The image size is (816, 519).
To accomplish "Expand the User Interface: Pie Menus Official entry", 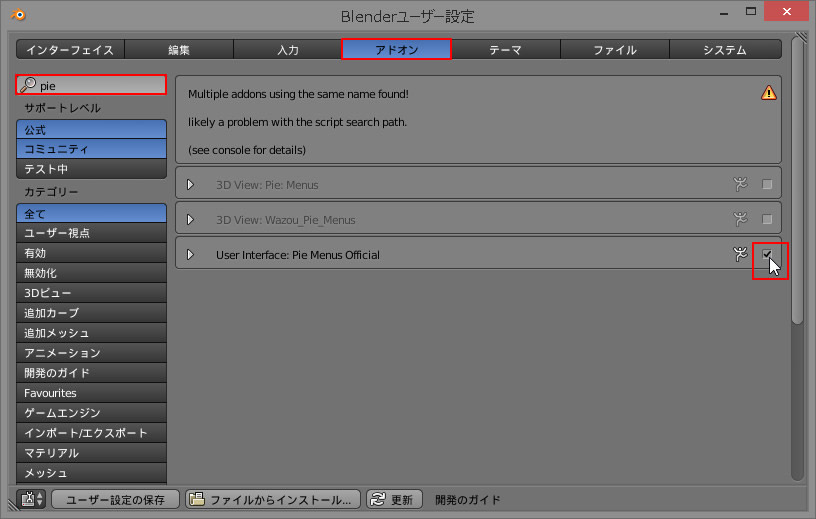I will click(x=190, y=255).
